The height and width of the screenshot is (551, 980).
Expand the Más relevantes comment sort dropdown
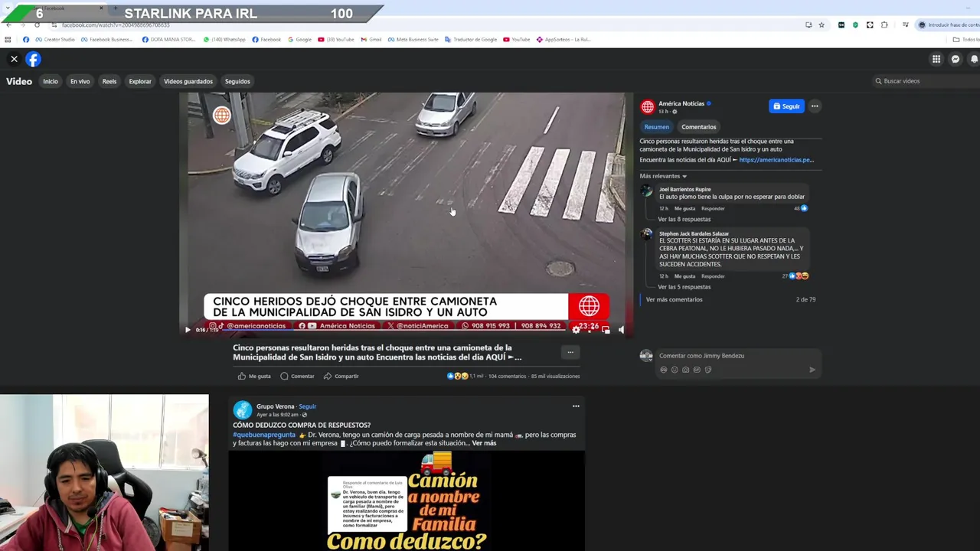pyautogui.click(x=663, y=176)
